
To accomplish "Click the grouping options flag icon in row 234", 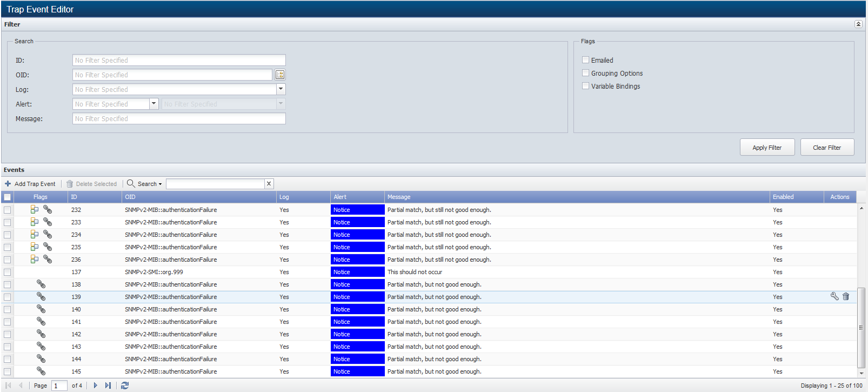I will point(35,234).
